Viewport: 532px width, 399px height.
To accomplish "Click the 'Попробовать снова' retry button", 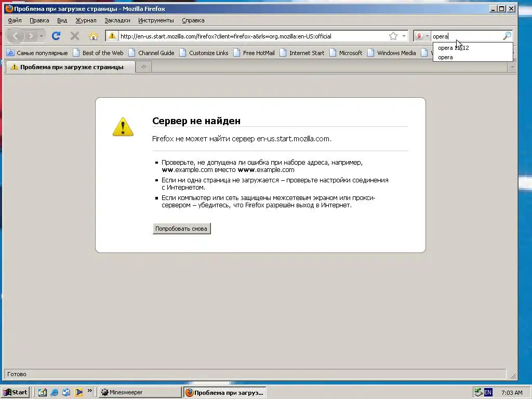I will [x=181, y=229].
